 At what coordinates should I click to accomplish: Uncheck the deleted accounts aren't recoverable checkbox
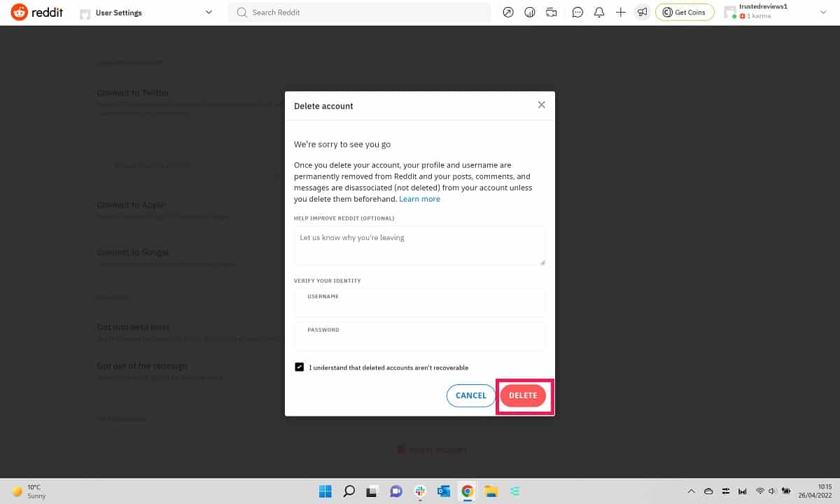(300, 367)
